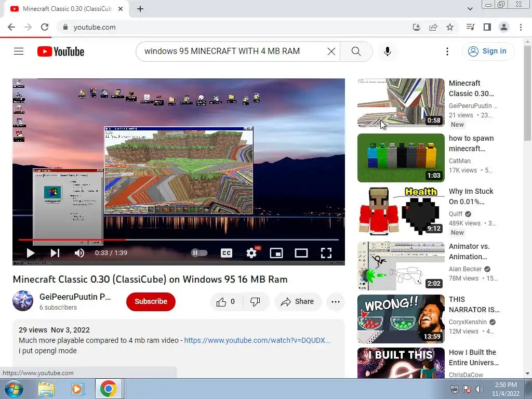This screenshot has height=399, width=532.
Task: Click the install app icon in the address bar
Action: coord(416,27)
